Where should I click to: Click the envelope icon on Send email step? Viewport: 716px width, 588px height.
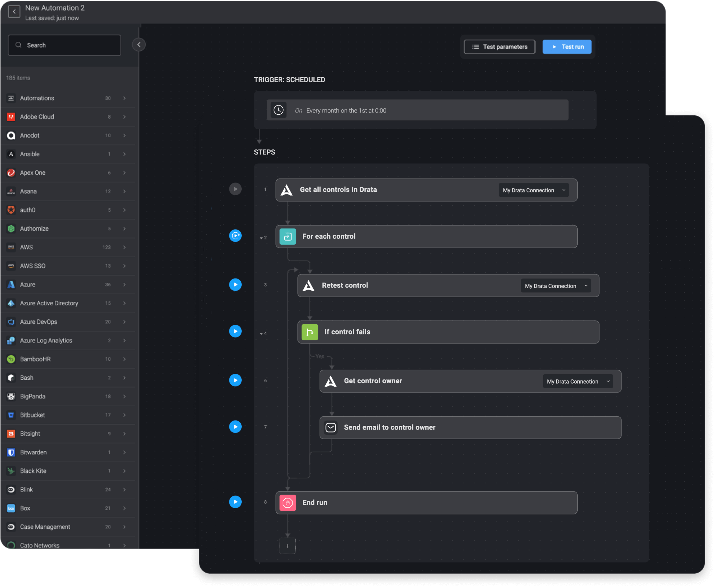[x=331, y=427]
